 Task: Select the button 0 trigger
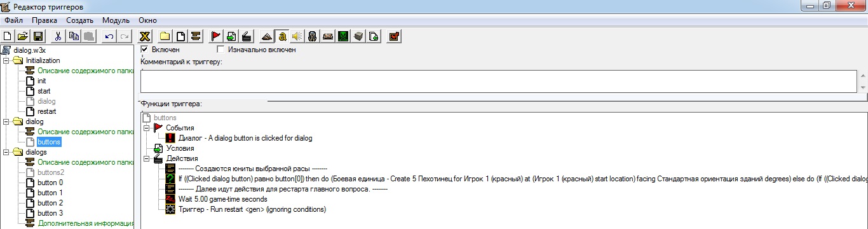50,183
